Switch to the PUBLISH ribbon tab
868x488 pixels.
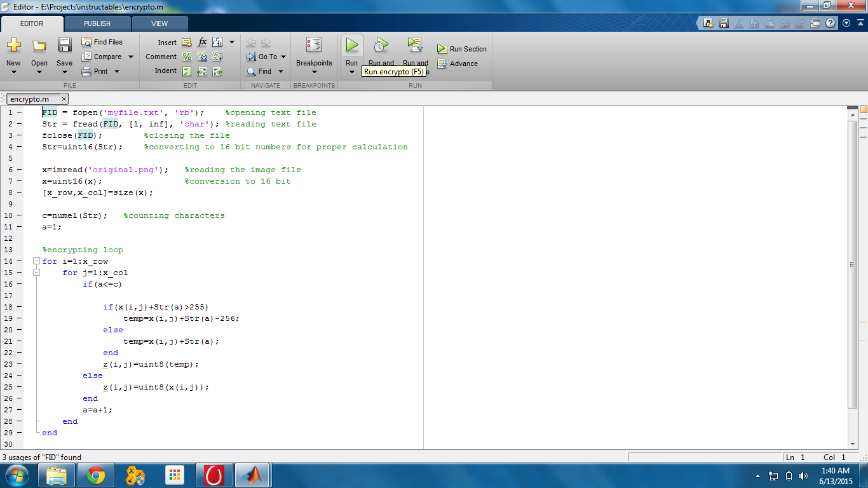pos(97,24)
